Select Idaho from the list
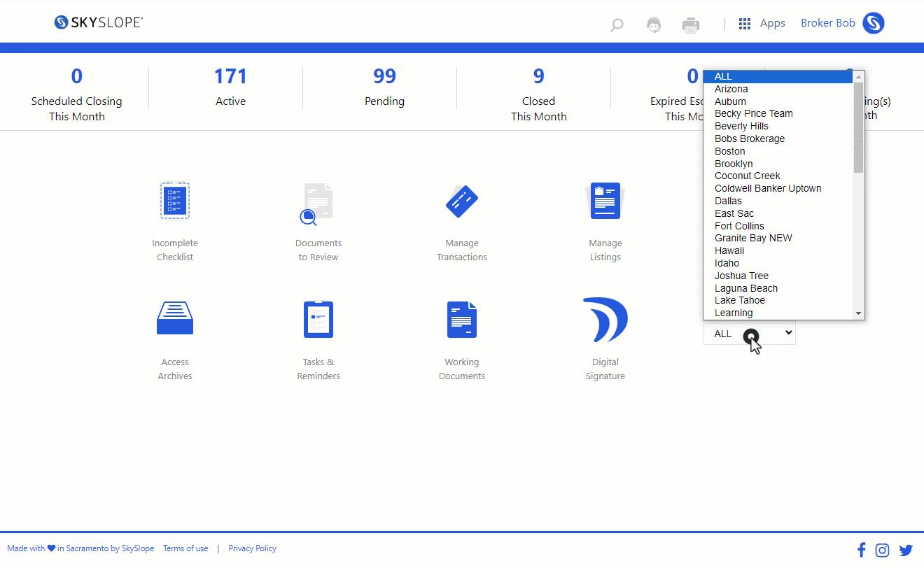Screen dimensions: 924x568 (x=778, y=263)
